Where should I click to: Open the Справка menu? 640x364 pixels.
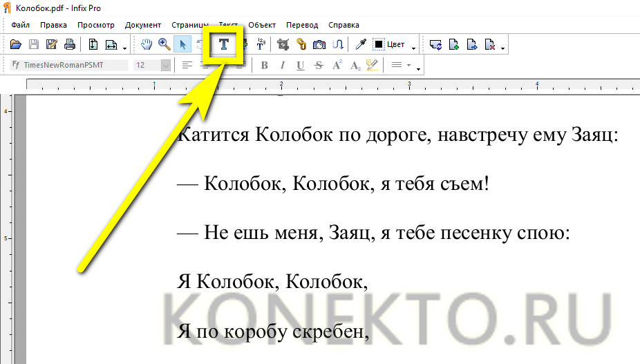point(343,25)
